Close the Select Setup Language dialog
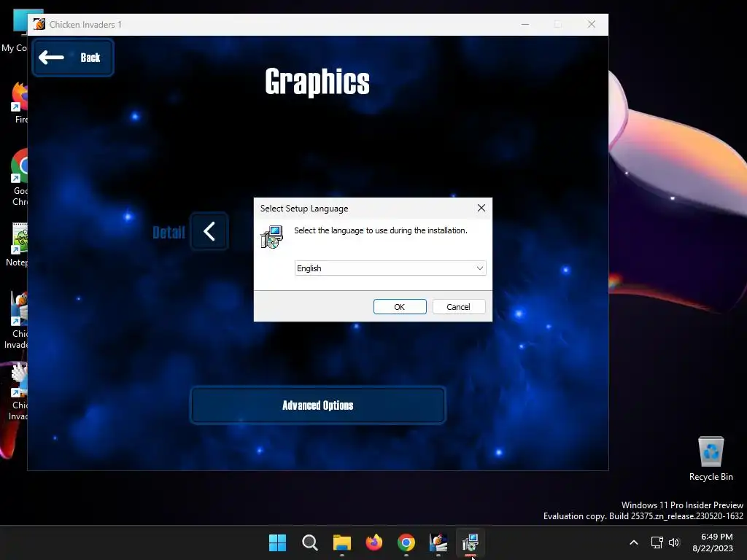 click(481, 208)
